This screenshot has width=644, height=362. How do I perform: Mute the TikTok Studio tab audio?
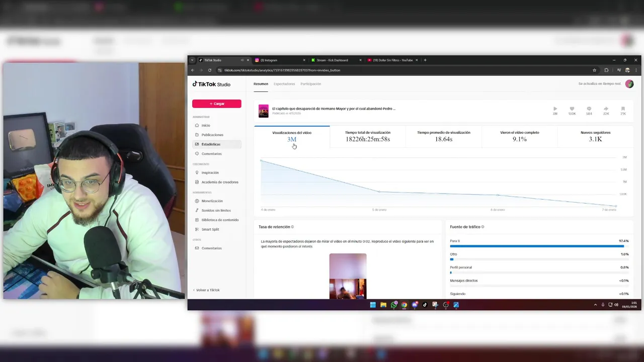242,60
